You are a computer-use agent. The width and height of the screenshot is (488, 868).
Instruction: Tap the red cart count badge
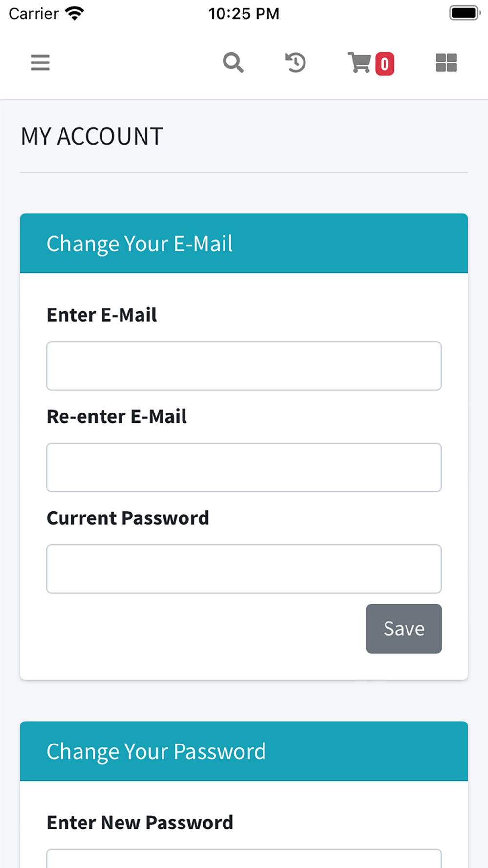pyautogui.click(x=385, y=64)
